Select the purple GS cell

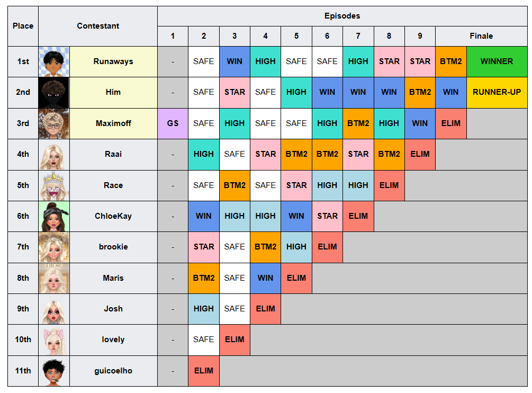point(173,123)
